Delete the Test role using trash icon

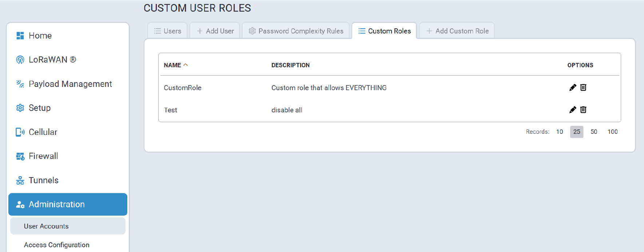(x=583, y=110)
